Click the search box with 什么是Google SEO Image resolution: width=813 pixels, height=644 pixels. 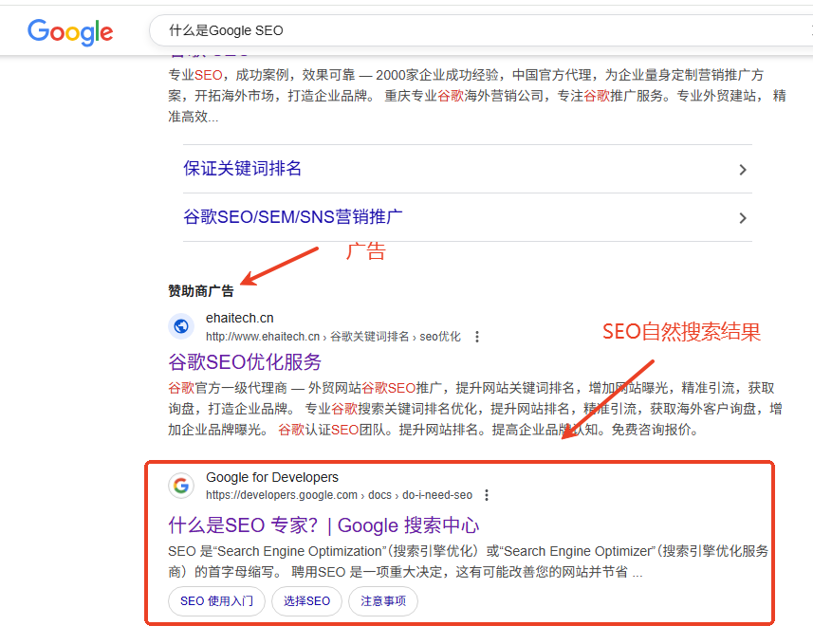point(481,30)
